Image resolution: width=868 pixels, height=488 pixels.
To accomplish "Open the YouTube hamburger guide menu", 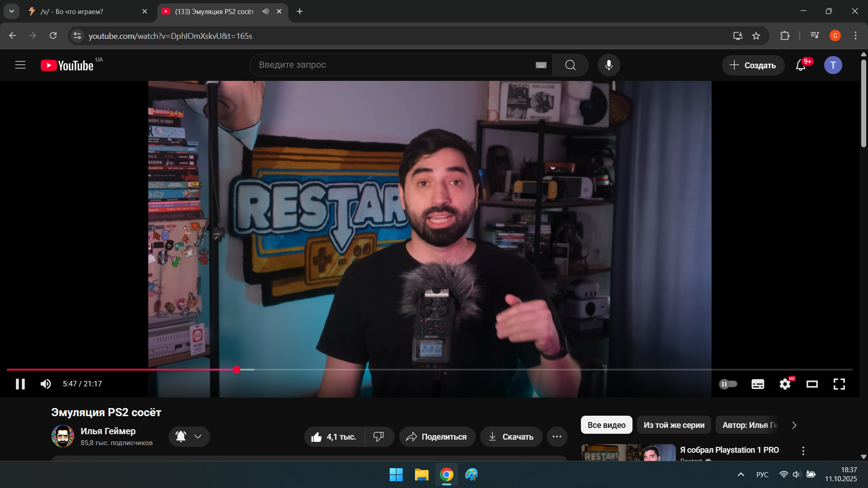I will point(20,65).
